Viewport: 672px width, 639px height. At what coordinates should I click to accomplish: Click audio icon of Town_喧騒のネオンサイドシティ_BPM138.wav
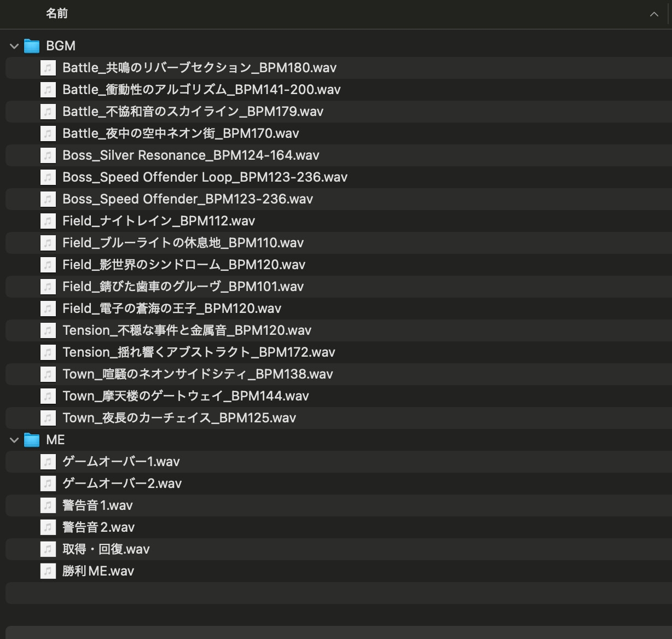pyautogui.click(x=48, y=374)
